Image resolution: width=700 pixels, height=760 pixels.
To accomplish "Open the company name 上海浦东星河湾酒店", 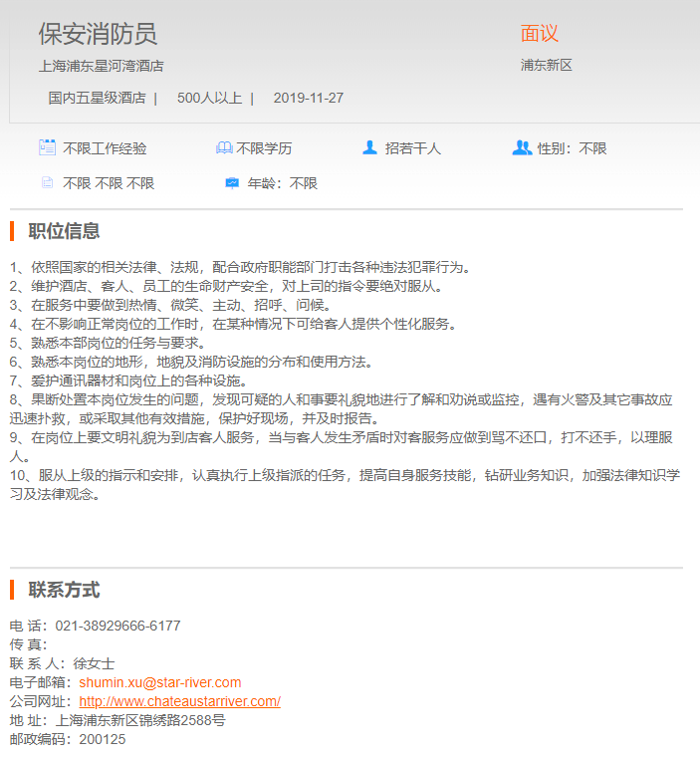I will (x=101, y=66).
